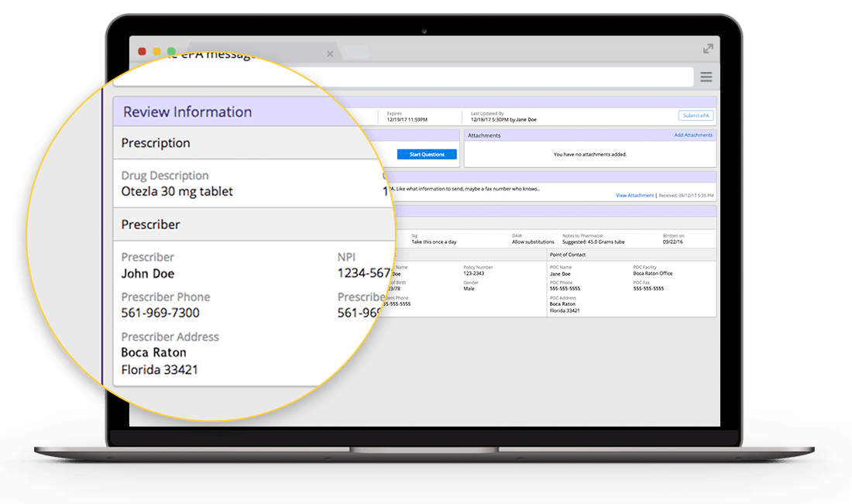Click the browser address bar
852x504 pixels.
[x=402, y=77]
